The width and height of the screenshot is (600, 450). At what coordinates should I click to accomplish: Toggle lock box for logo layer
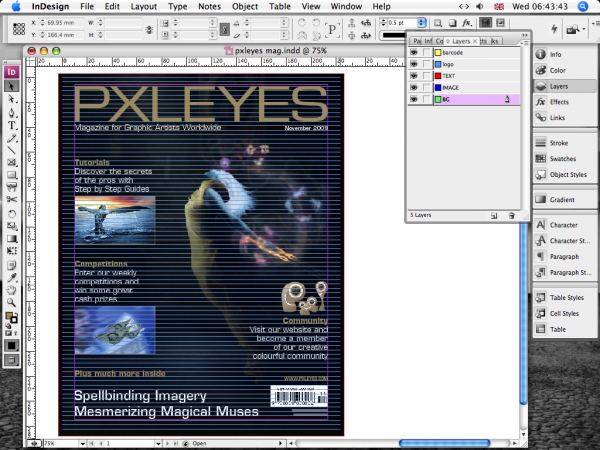click(426, 64)
